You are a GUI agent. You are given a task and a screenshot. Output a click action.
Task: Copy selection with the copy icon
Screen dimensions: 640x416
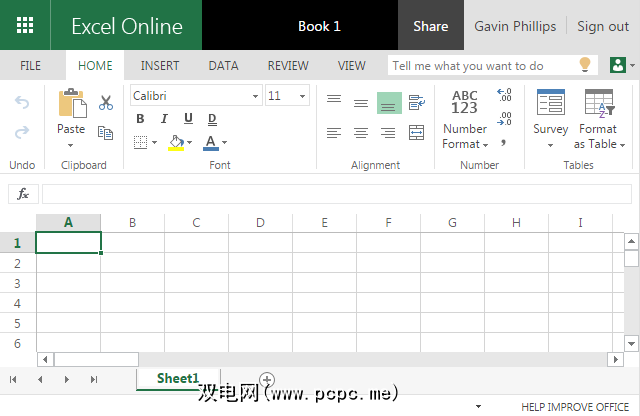pos(105,133)
